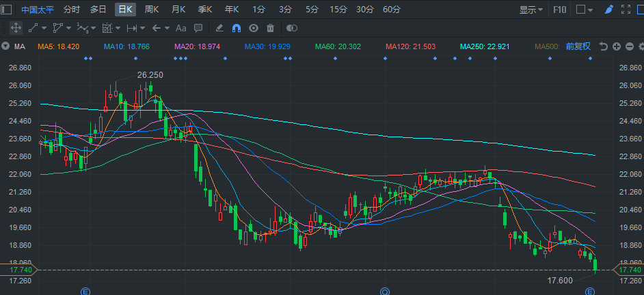
Task: Switch to the 分时 tab
Action: tap(72, 9)
